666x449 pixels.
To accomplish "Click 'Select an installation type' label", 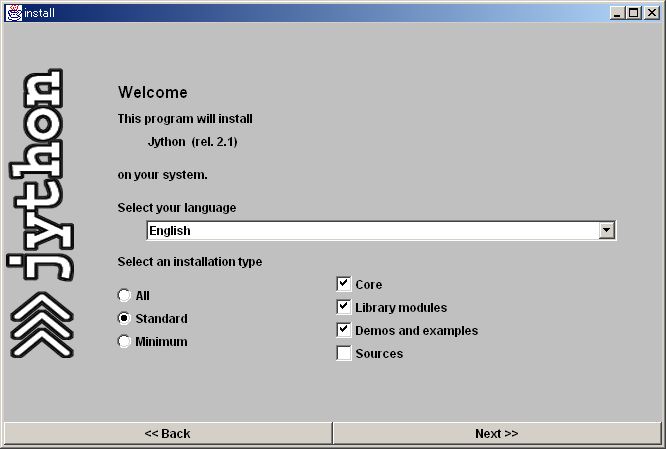I will pos(190,262).
